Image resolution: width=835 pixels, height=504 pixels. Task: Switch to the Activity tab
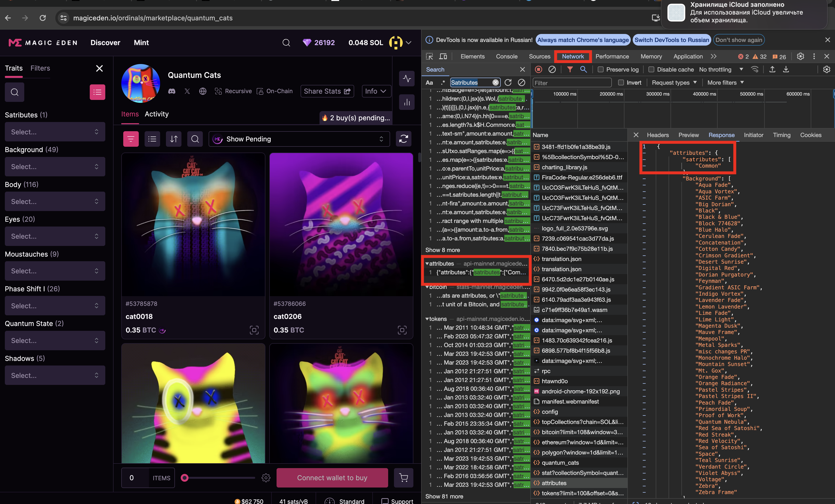point(156,114)
